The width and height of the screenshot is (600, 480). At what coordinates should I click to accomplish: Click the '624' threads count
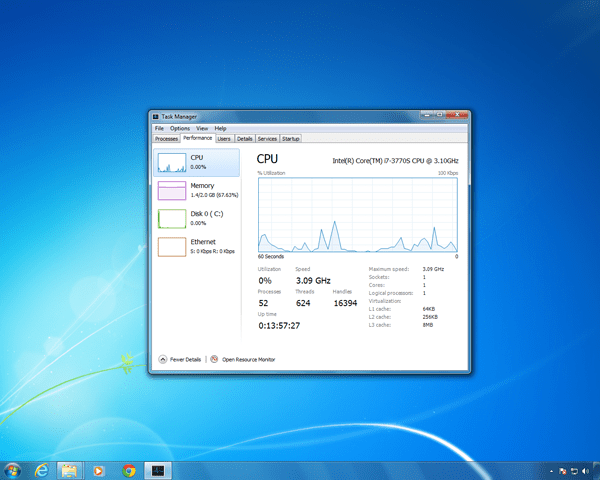click(x=303, y=303)
